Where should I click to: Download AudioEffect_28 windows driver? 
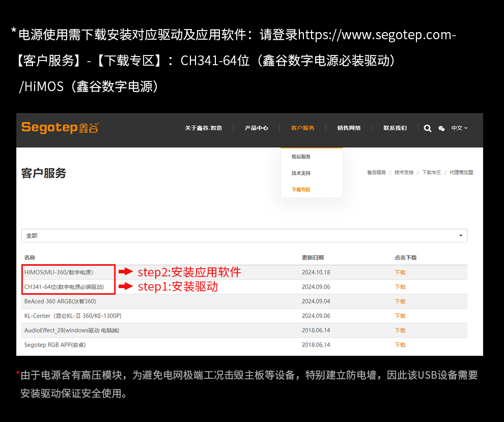click(x=400, y=330)
